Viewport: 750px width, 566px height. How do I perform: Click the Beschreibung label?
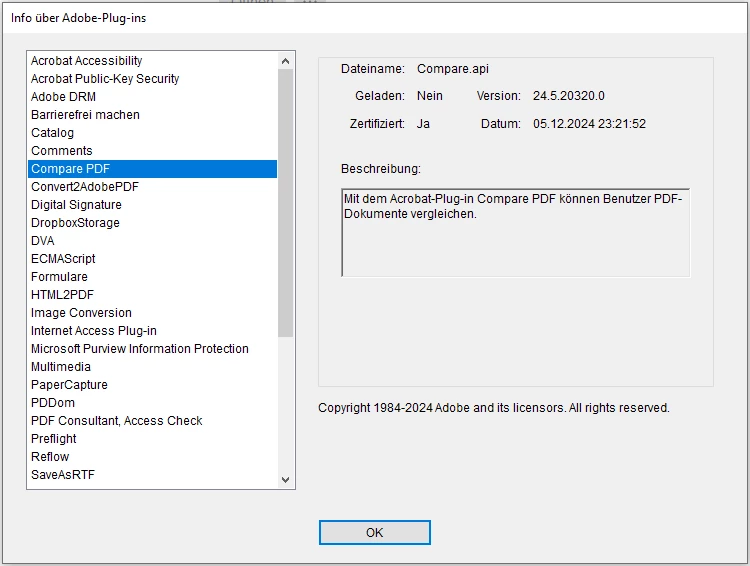381,169
